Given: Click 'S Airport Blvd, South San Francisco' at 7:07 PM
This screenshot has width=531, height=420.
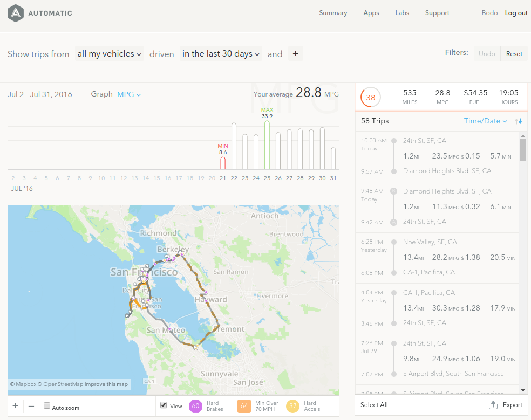Looking at the screenshot, I should pyautogui.click(x=453, y=374).
